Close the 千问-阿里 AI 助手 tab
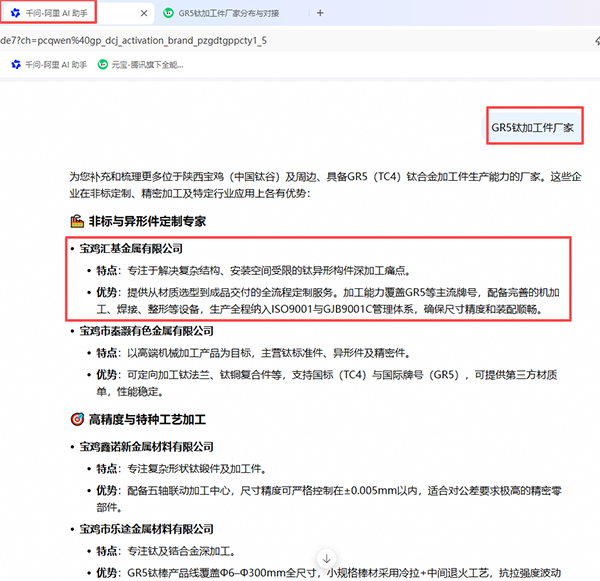Viewport: 600px width, 581px height. coord(144,13)
